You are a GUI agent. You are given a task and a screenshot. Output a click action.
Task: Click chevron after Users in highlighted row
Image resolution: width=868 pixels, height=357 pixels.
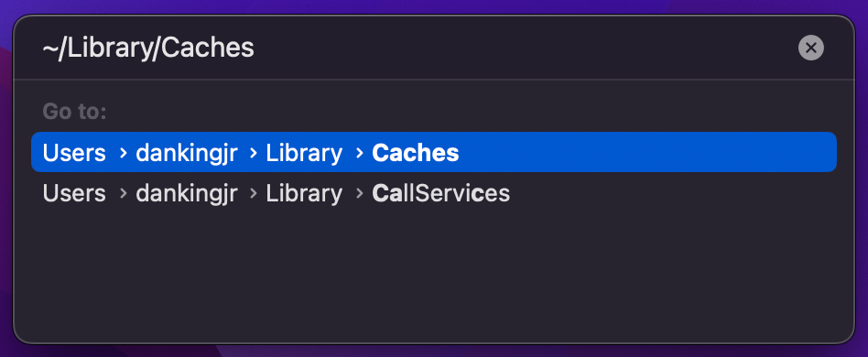(124, 153)
